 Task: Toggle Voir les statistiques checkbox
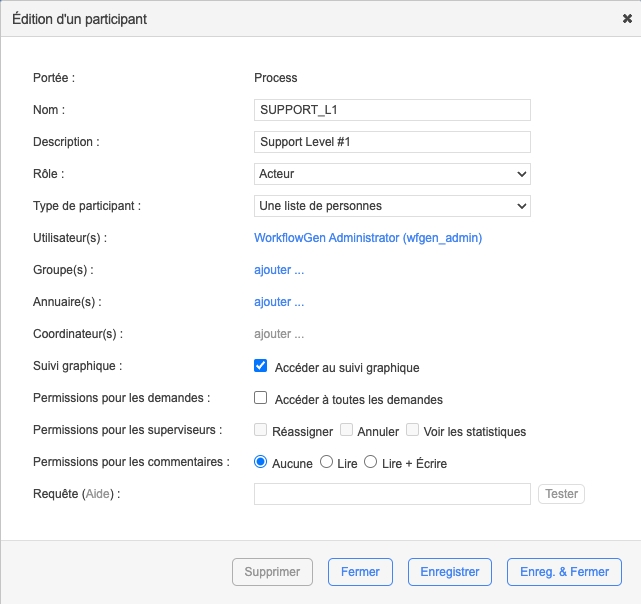click(x=412, y=431)
